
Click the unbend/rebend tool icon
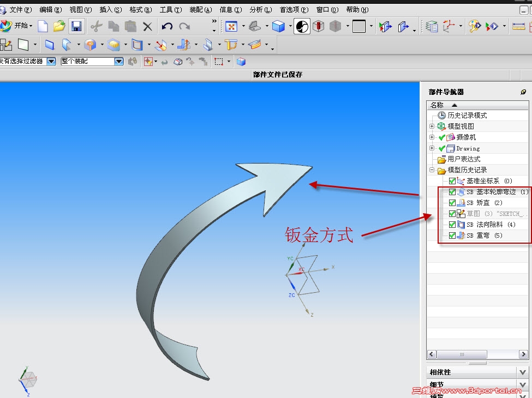[x=184, y=44]
